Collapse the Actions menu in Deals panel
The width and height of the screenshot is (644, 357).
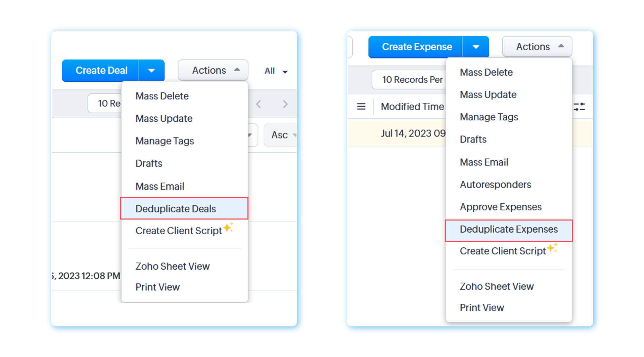pyautogui.click(x=213, y=70)
